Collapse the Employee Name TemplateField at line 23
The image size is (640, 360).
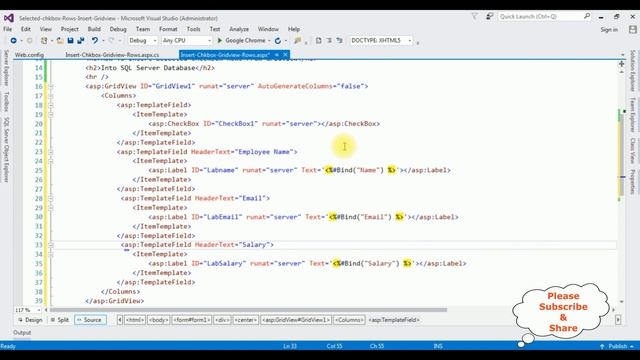[51, 151]
